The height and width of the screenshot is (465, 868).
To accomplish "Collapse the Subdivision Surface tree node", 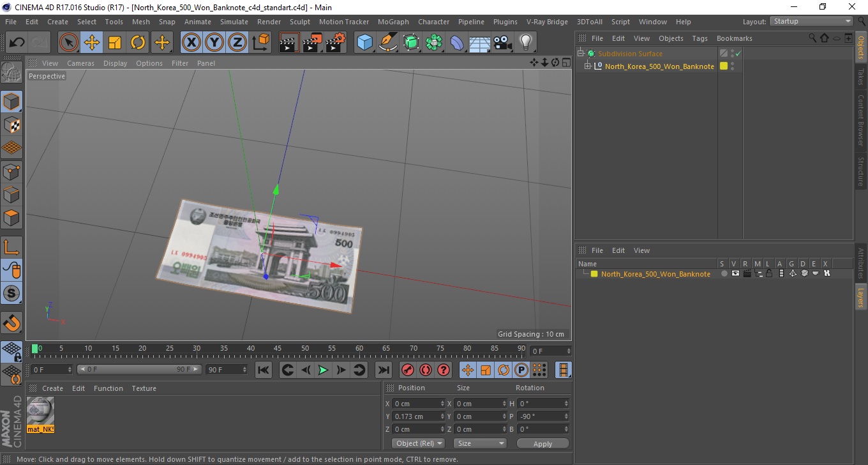I will (x=581, y=54).
